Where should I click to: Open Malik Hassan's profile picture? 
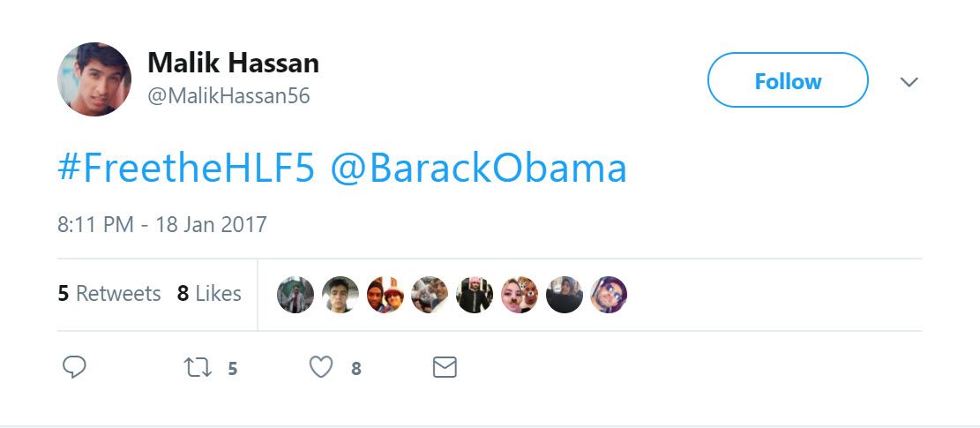pos(94,79)
